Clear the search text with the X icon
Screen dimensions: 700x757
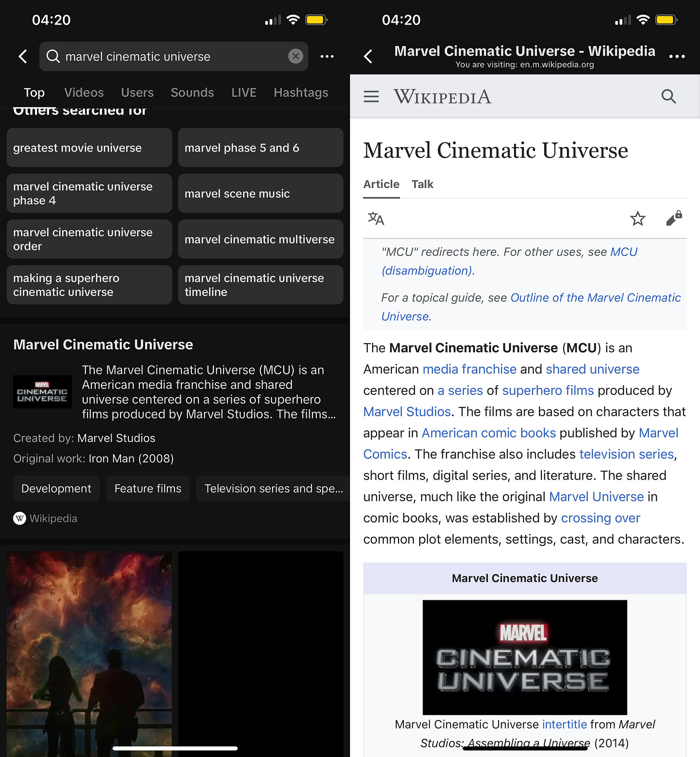coord(296,56)
